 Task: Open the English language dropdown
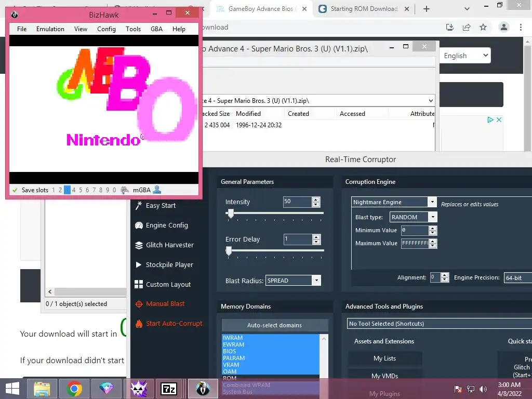[x=465, y=56]
